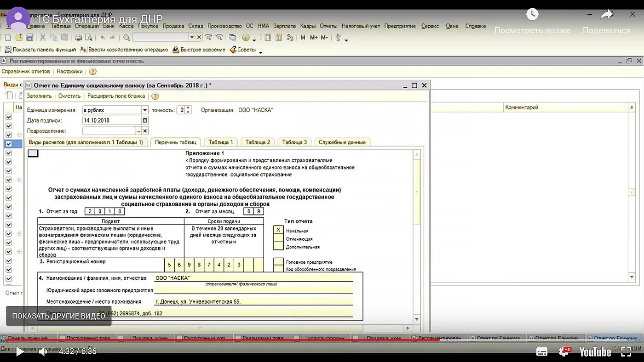Switch to the Таблица 1 tab
Image resolution: width=644 pixels, height=362 pixels.
tap(220, 142)
